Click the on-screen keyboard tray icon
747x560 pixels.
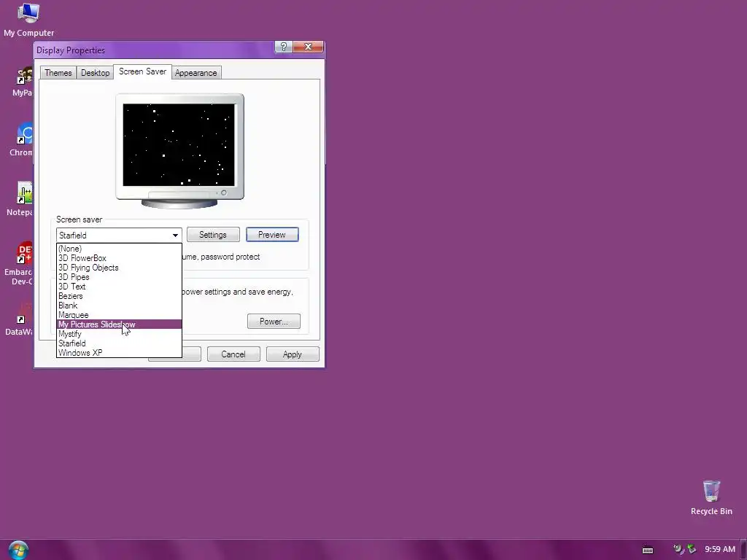648,550
